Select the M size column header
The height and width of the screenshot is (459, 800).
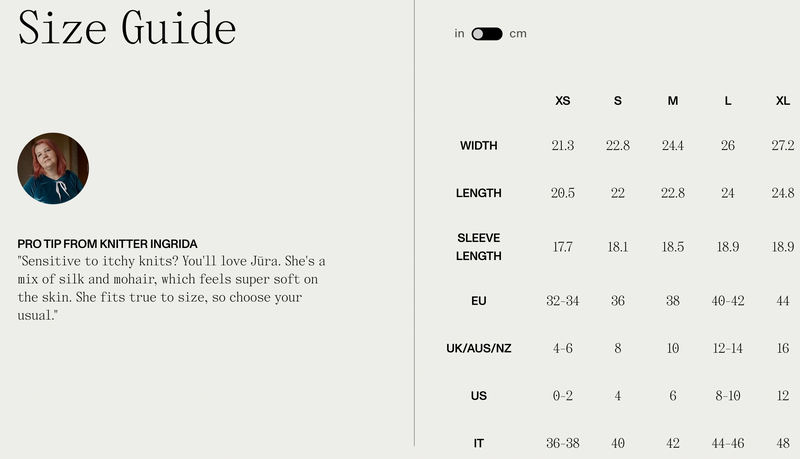673,101
